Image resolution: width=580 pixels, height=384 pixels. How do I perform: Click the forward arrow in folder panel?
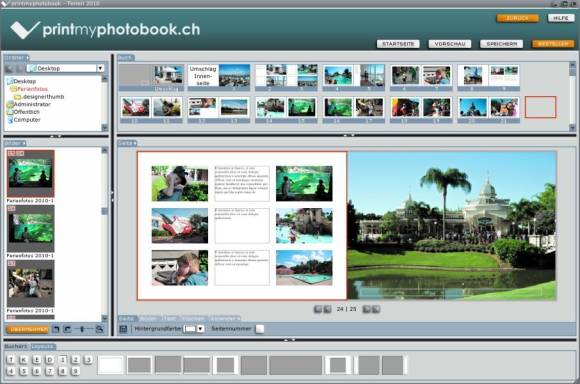tap(20, 68)
